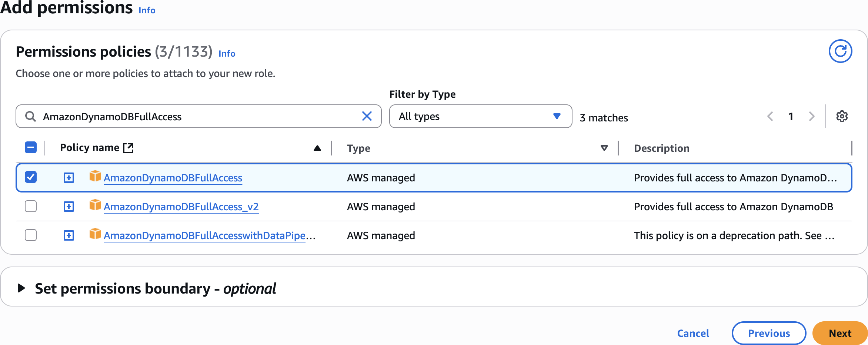Go to previous page of policies
The height and width of the screenshot is (345, 868).
click(x=770, y=116)
